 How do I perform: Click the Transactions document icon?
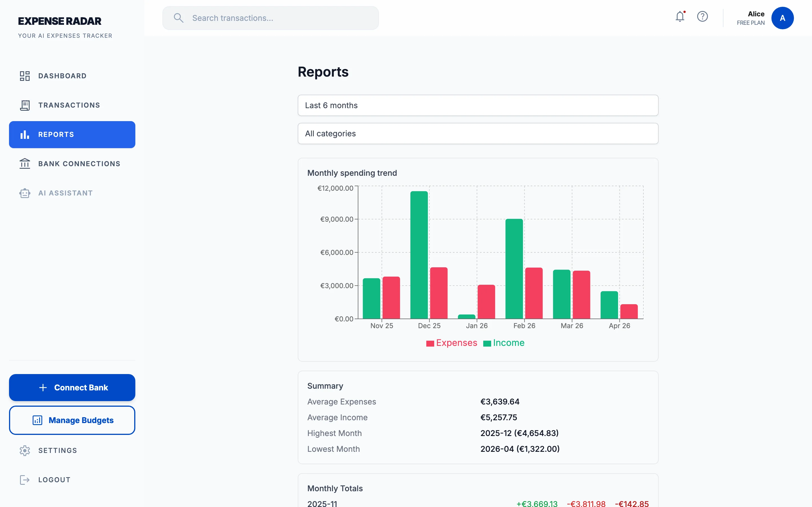[x=25, y=105]
